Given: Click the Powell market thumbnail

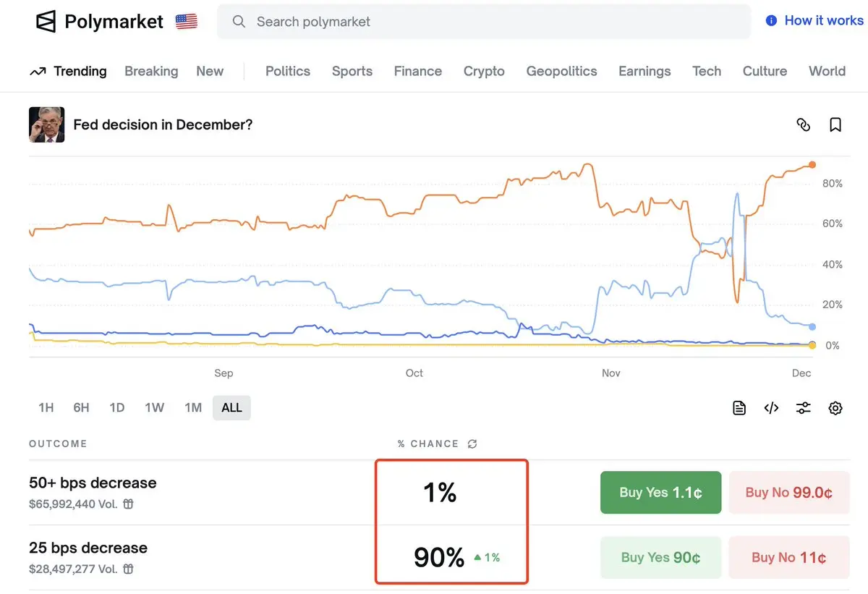Looking at the screenshot, I should point(47,124).
